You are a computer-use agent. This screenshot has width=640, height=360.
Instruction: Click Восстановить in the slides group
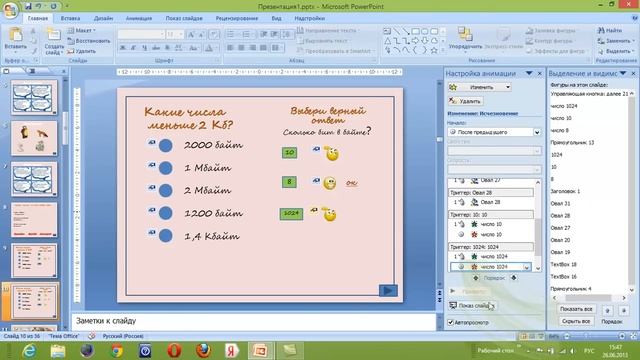[89, 41]
